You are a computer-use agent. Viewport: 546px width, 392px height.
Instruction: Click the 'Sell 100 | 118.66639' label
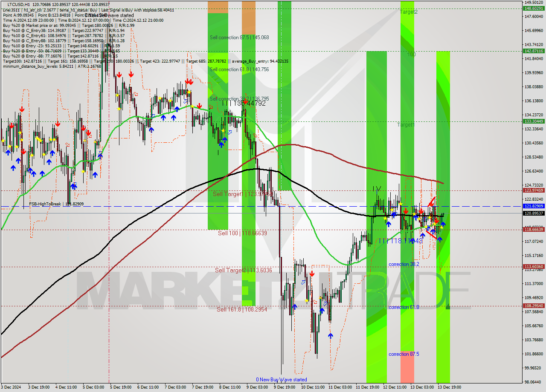pos(242,233)
